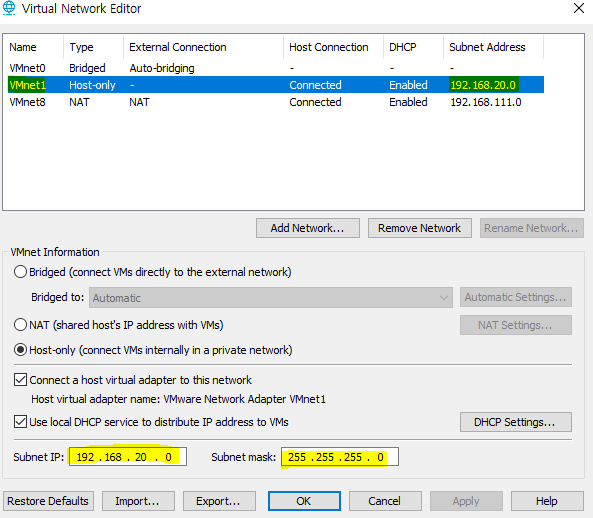Screen dimensions: 593x518
Task: Click the 192.168.111.0 subnet address cell
Action: tap(486, 102)
